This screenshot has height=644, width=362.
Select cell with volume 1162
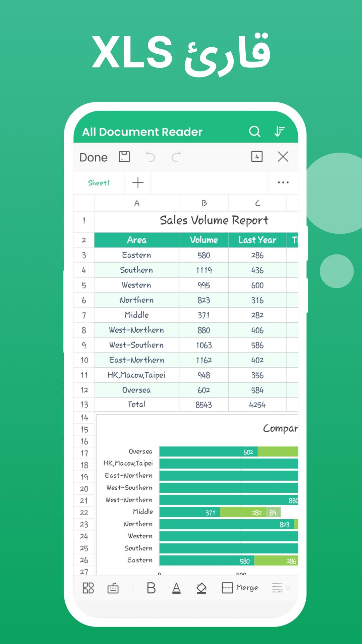(204, 360)
